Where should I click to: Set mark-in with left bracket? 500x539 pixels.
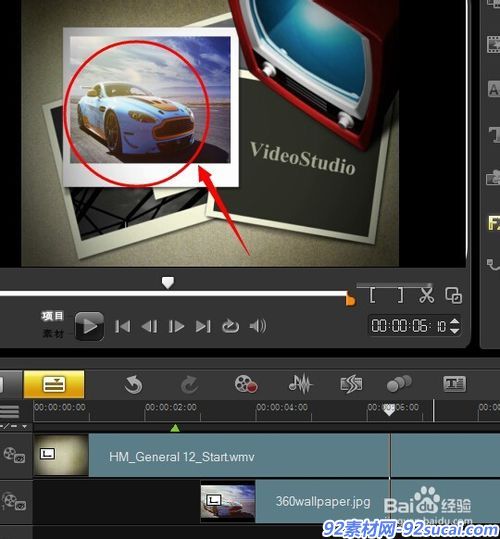373,296
